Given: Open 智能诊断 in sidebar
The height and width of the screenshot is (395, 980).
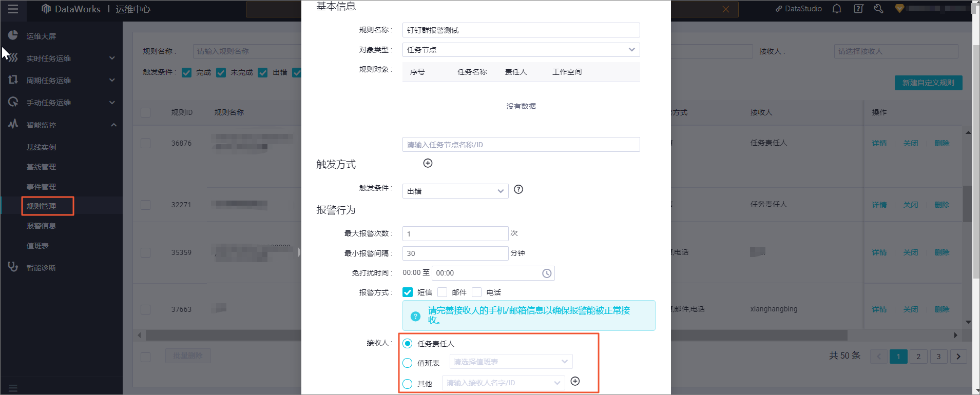Looking at the screenshot, I should coord(41,268).
